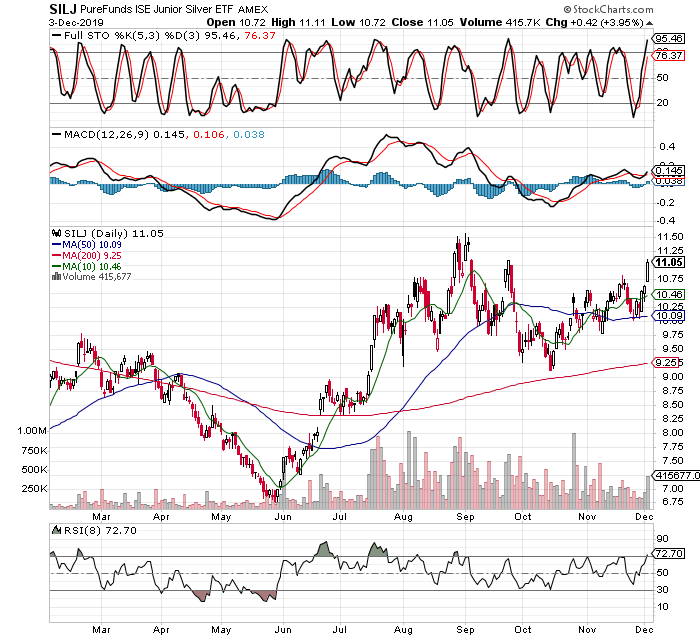Click the Nov label under the volume bars
The width and height of the screenshot is (700, 639).
pos(587,517)
